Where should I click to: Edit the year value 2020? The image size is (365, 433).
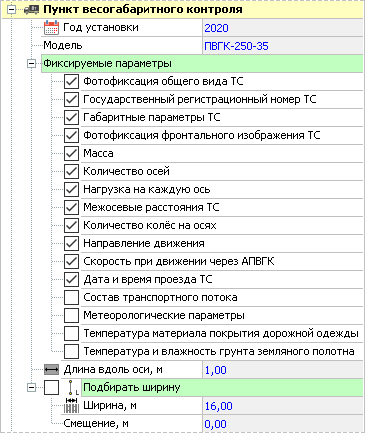coord(283,28)
